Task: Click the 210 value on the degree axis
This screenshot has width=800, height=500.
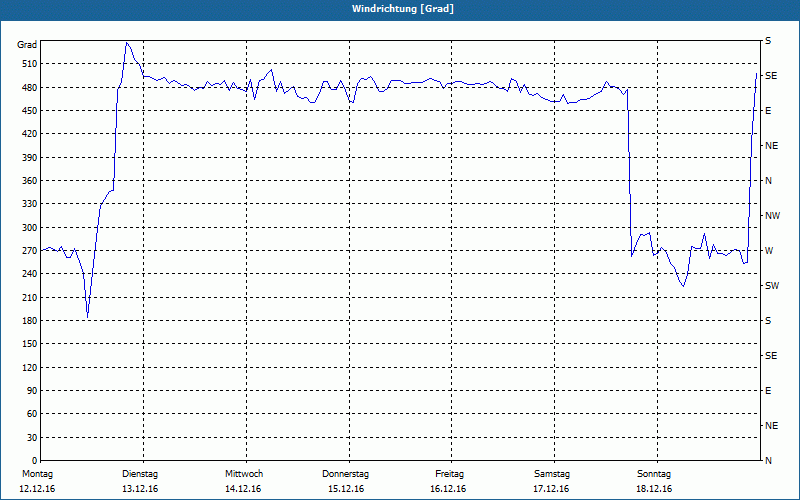Action: 30,297
